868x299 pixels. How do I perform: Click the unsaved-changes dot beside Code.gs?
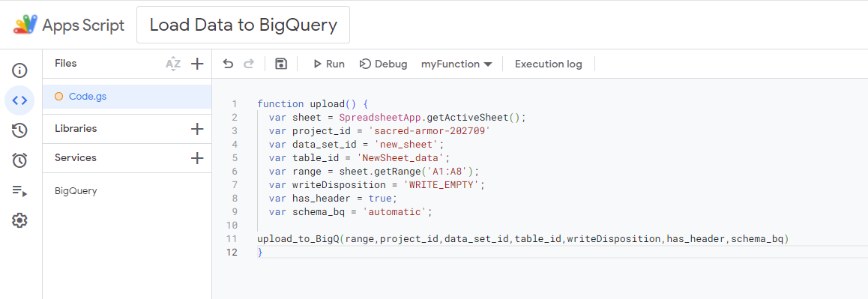pyautogui.click(x=58, y=97)
